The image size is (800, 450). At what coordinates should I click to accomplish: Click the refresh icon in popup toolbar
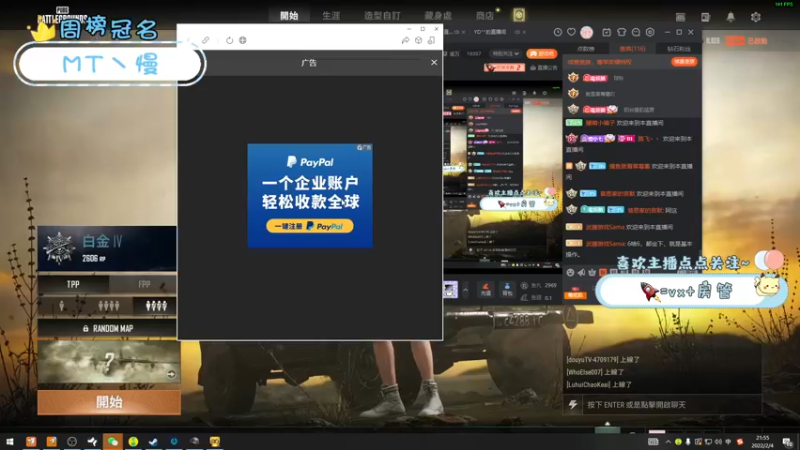tap(230, 40)
